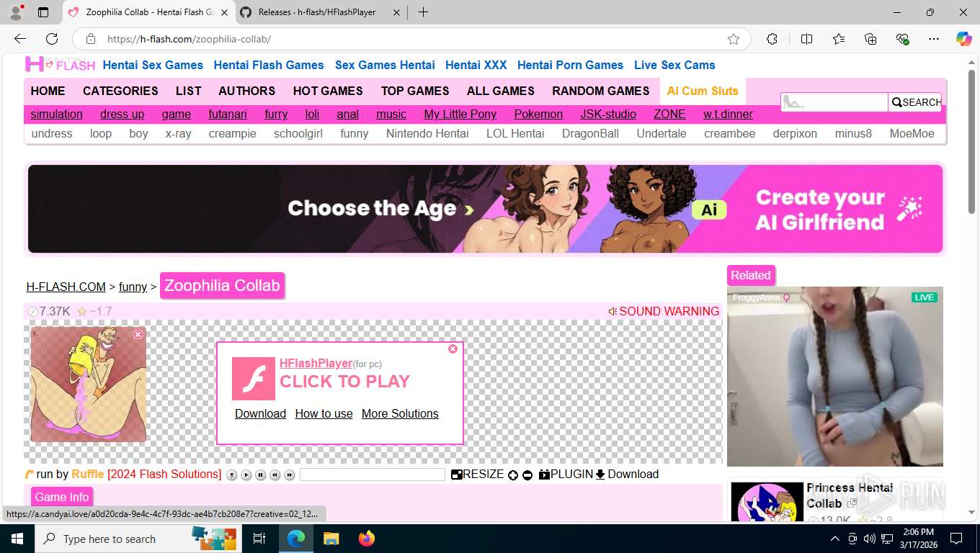Image resolution: width=980 pixels, height=553 pixels.
Task: Open Collections icon in toolbar
Action: click(x=870, y=39)
